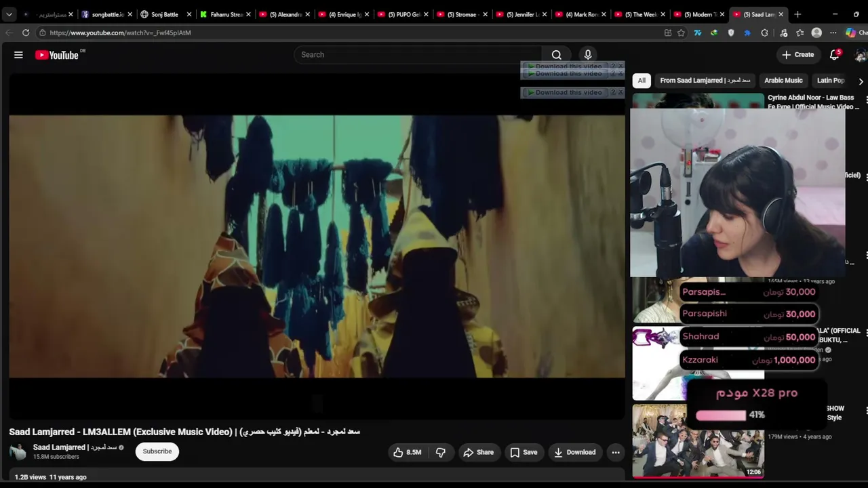Close the songbattle.io tab
Screen dimensions: 868x488
click(x=130, y=14)
